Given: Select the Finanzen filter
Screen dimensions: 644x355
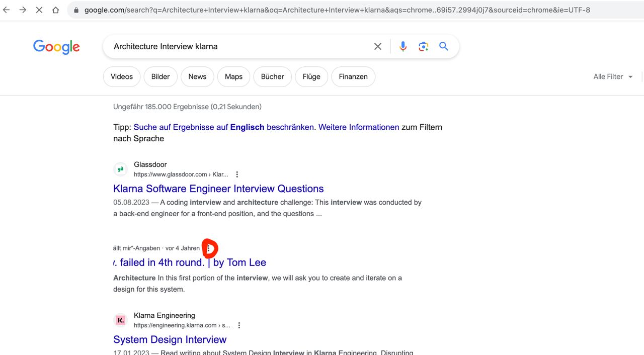Looking at the screenshot, I should tap(353, 76).
